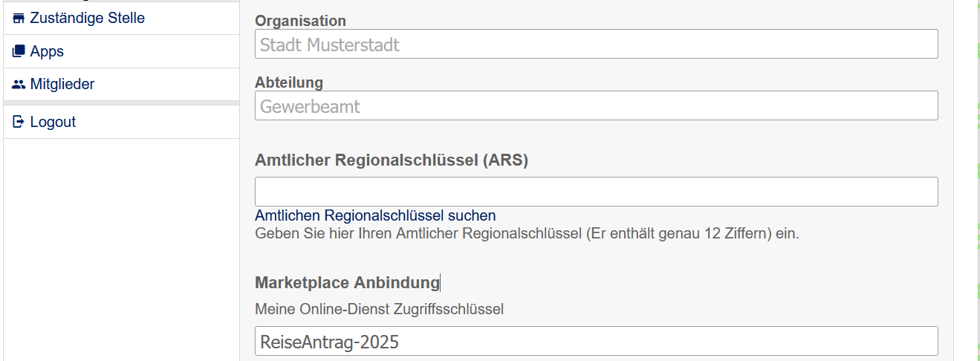
Task: Click the stacked-squares Apps icon
Action: coord(19,52)
